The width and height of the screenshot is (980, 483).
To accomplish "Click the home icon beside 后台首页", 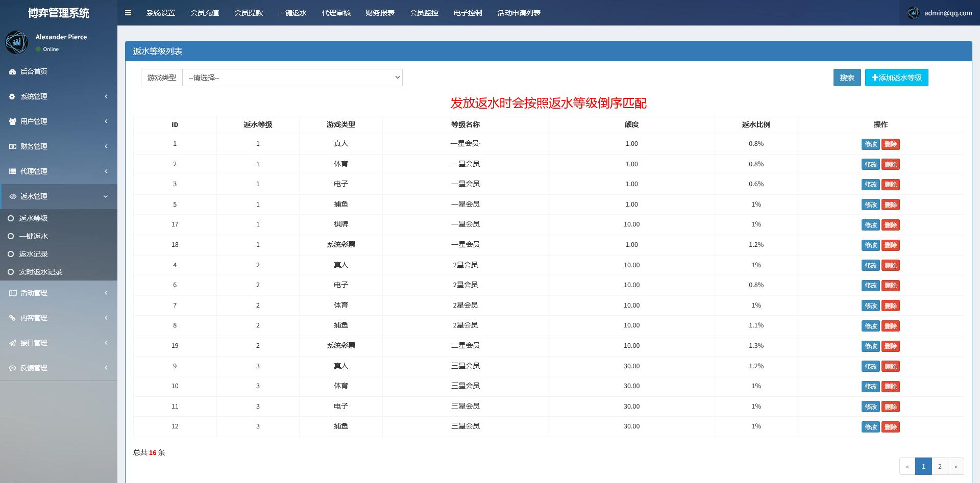I will click(13, 71).
